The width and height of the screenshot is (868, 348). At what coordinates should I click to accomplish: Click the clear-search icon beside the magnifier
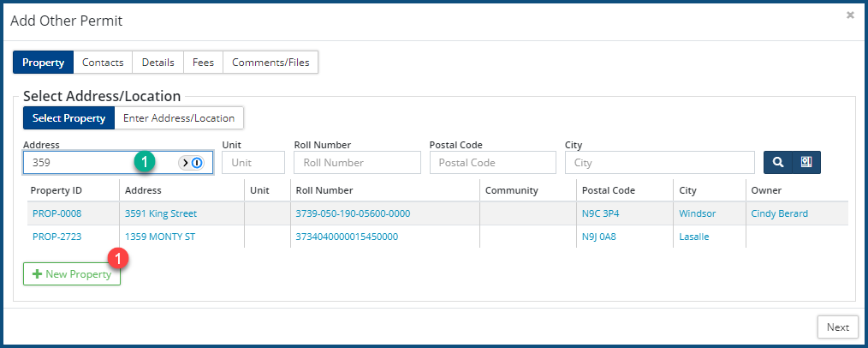tap(806, 162)
